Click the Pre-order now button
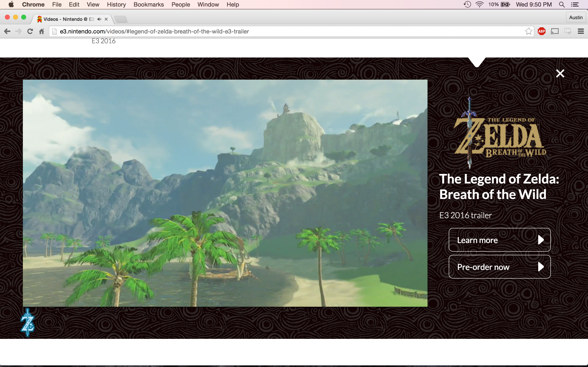588x367 pixels. (x=499, y=267)
